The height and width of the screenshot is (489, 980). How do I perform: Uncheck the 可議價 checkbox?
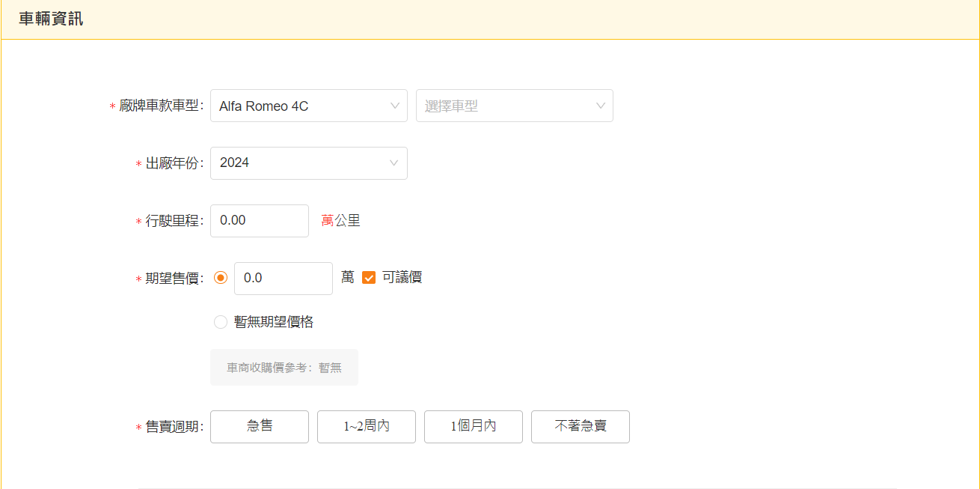click(x=368, y=278)
